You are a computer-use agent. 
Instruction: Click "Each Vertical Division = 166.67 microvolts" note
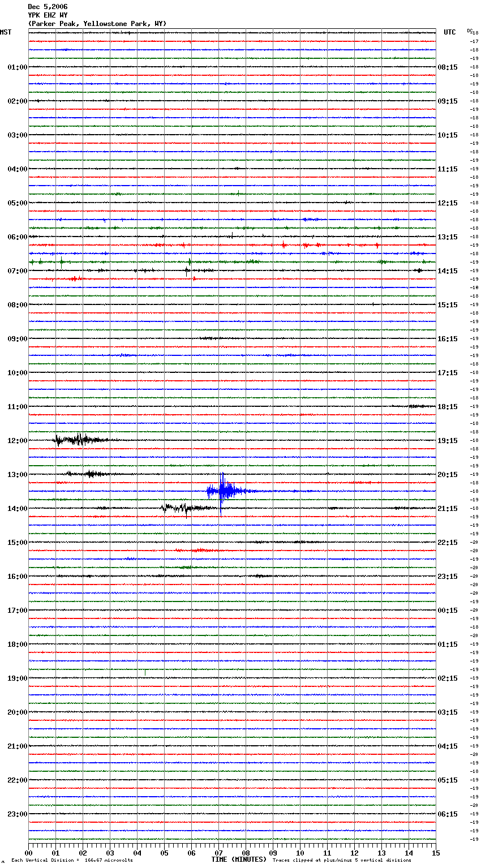pos(72,861)
